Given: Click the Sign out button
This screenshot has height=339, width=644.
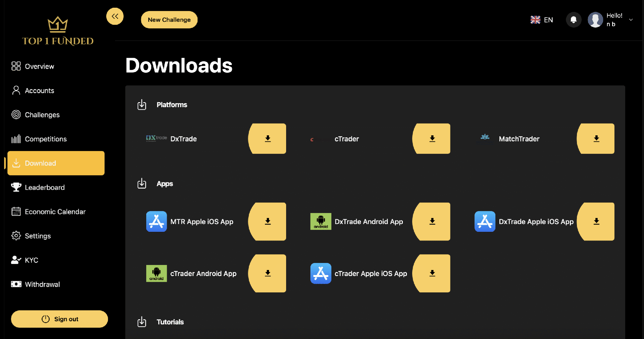Looking at the screenshot, I should [59, 319].
